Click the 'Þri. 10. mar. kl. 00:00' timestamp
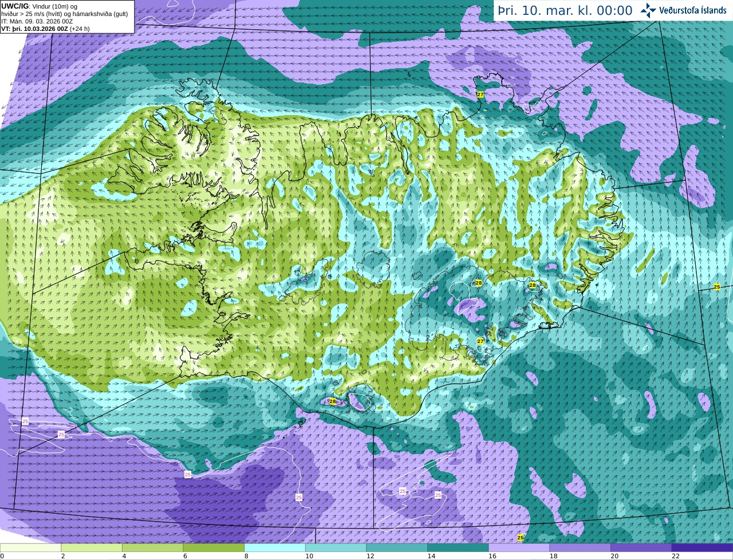The height and width of the screenshot is (560, 733). point(565,11)
